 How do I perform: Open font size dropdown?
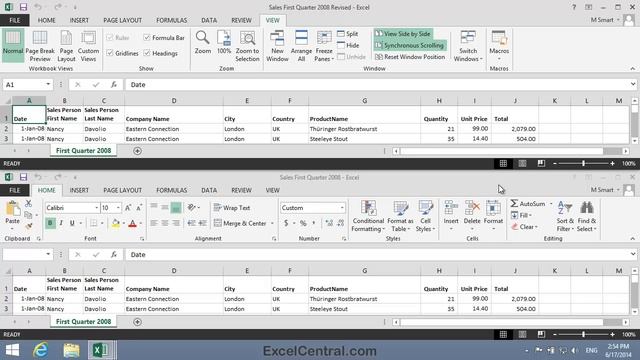pyautogui.click(x=118, y=208)
